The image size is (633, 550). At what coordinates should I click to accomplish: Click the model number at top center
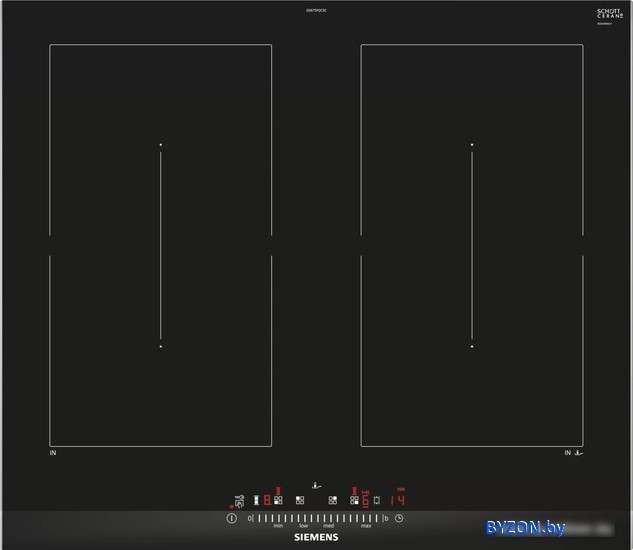pyautogui.click(x=316, y=10)
